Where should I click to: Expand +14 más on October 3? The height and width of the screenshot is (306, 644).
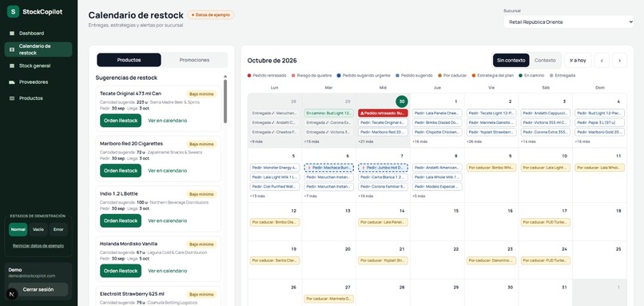click(528, 141)
